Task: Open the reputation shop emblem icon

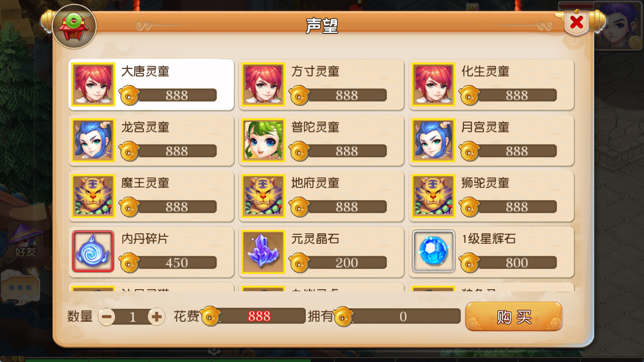Action: [74, 27]
